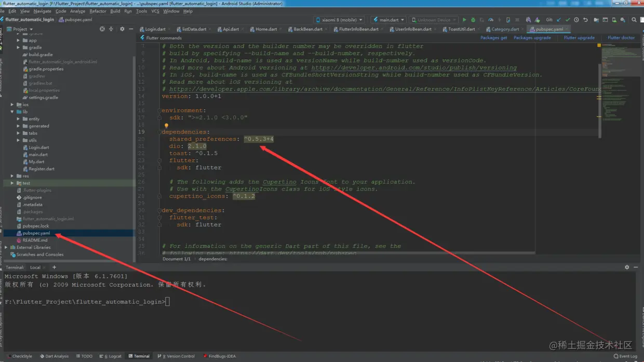The height and width of the screenshot is (362, 644).
Task: Close the Local terminal tab
Action: [x=44, y=267]
